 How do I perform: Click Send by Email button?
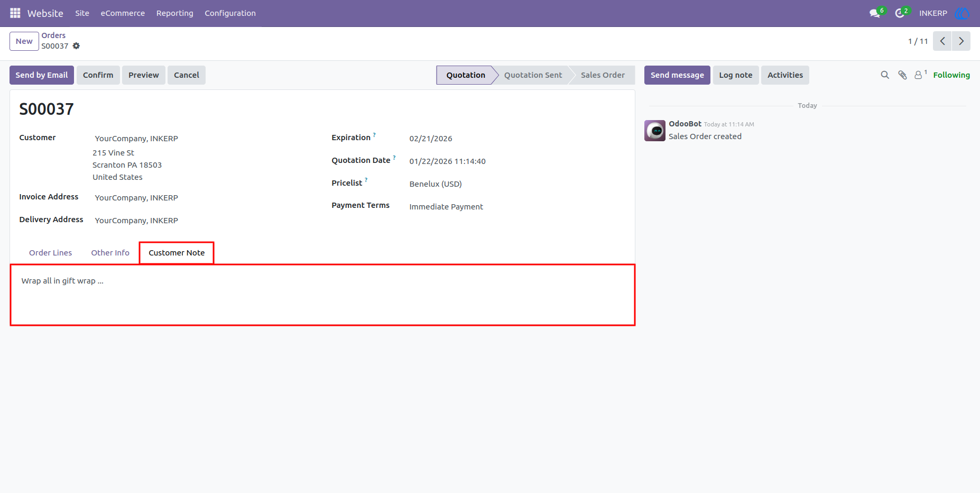point(42,75)
